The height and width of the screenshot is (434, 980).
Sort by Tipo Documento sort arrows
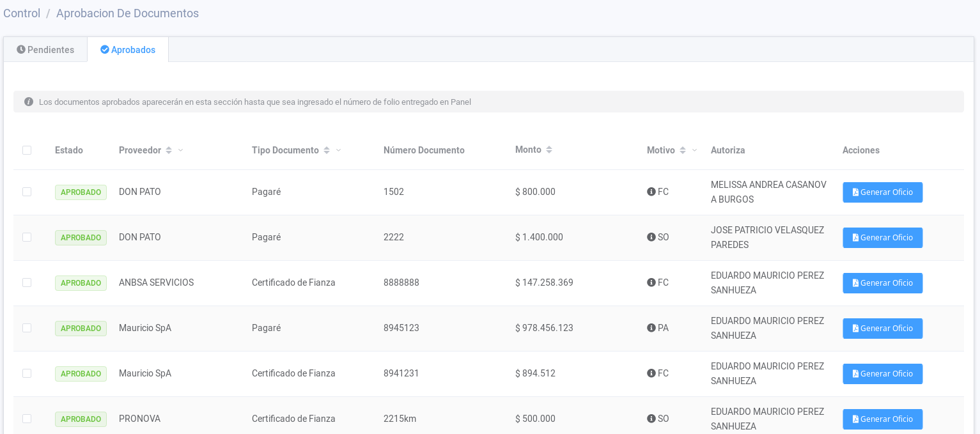pos(327,150)
